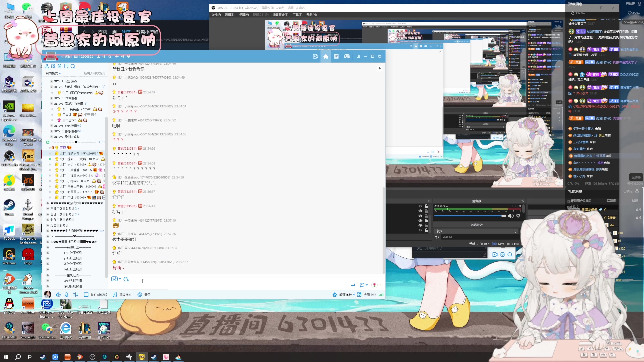Click the home icon in channel header
Image resolution: width=644 pixels, height=362 pixels.
coord(325,57)
